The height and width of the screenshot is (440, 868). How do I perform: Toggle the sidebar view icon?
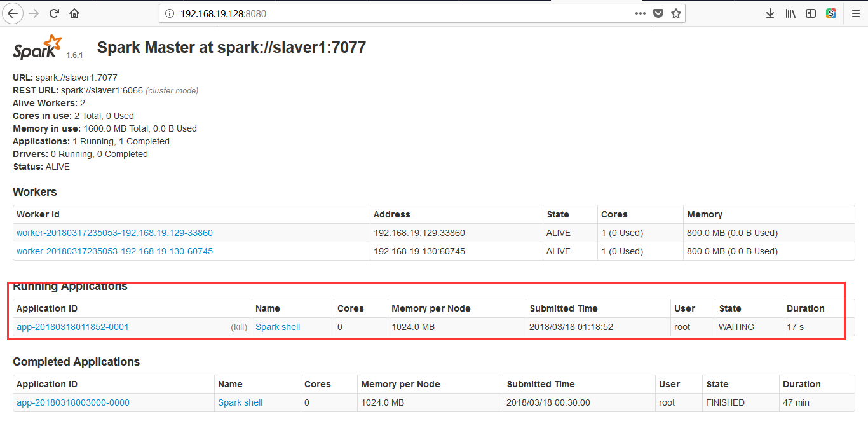(811, 13)
